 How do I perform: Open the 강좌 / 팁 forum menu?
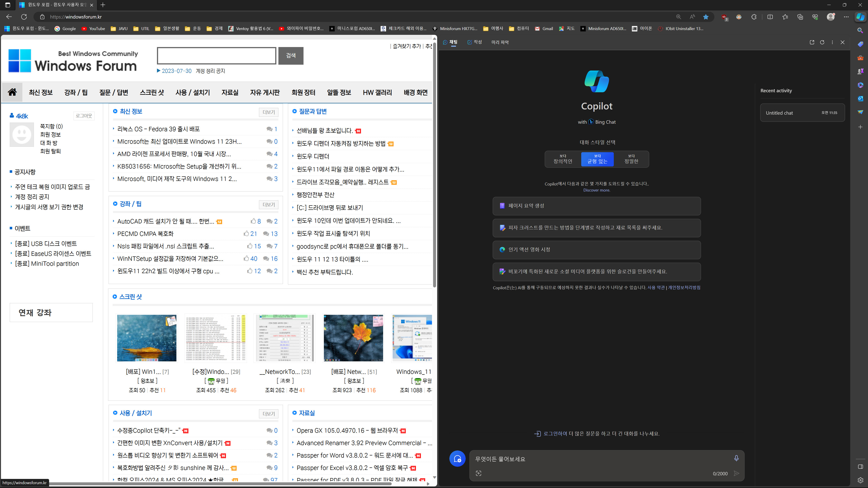tap(76, 92)
